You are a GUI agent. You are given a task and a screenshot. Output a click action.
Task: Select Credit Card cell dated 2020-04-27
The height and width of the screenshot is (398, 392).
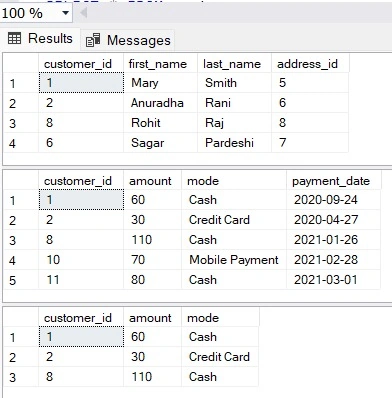tap(234, 220)
